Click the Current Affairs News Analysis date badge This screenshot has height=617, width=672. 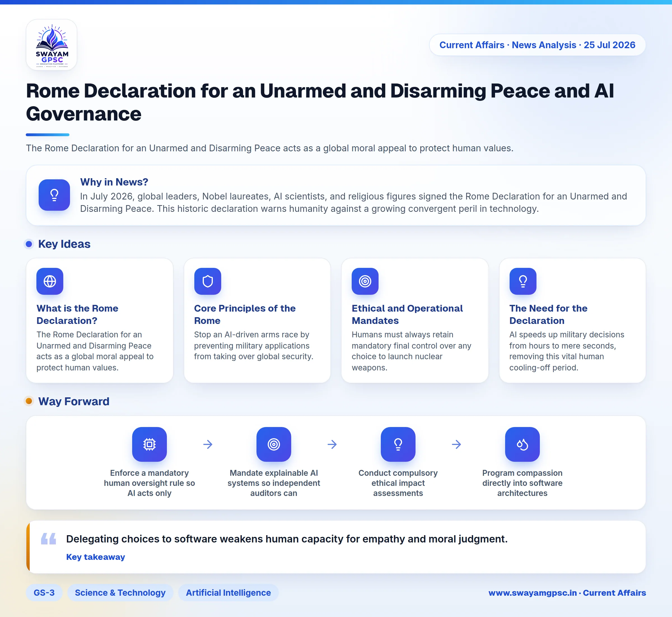(x=537, y=45)
